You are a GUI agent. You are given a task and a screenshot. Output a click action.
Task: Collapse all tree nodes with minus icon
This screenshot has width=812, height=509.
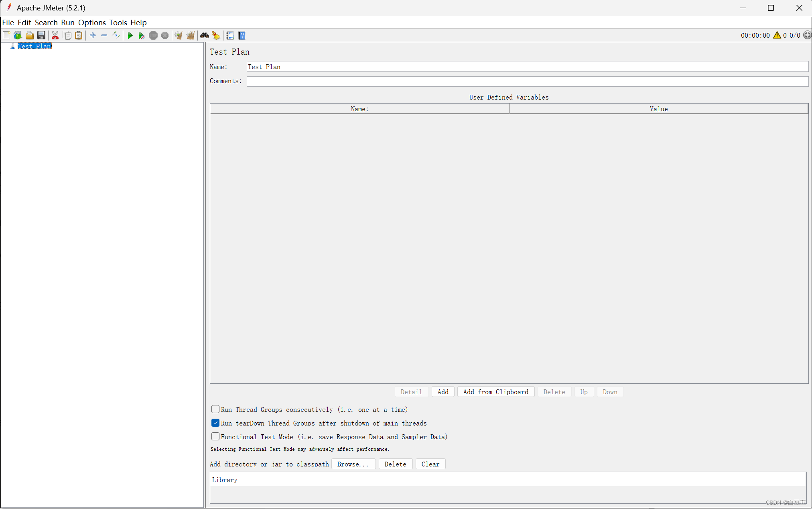coord(104,35)
